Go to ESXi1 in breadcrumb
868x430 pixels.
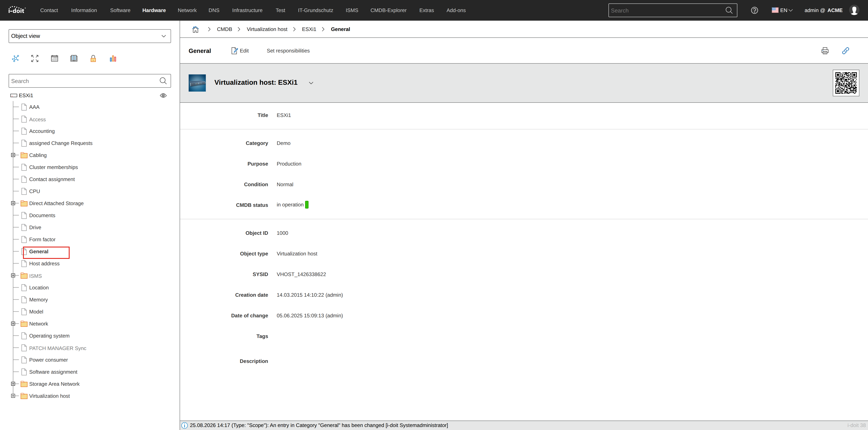[x=309, y=29]
